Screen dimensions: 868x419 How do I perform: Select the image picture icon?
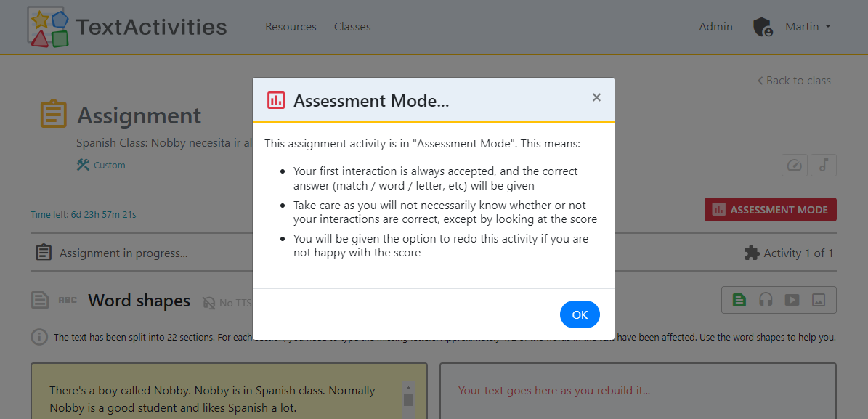coord(818,300)
